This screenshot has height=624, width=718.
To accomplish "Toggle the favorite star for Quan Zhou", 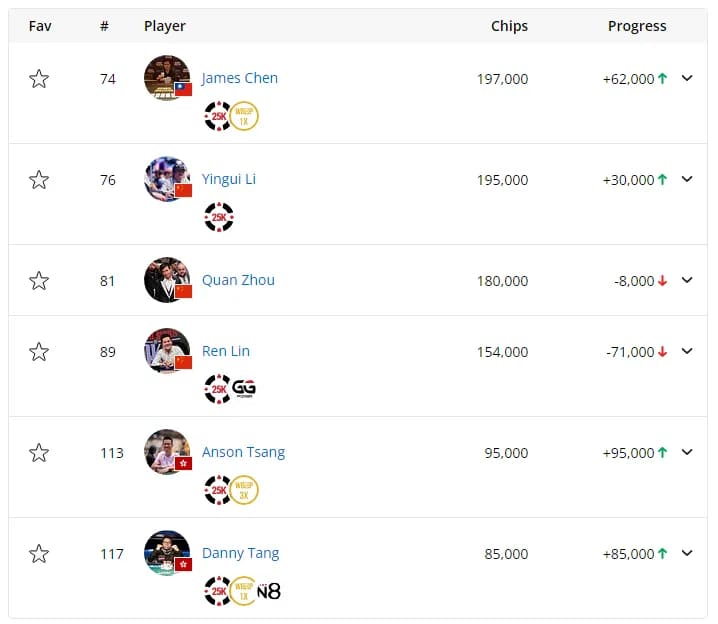I will tap(39, 281).
